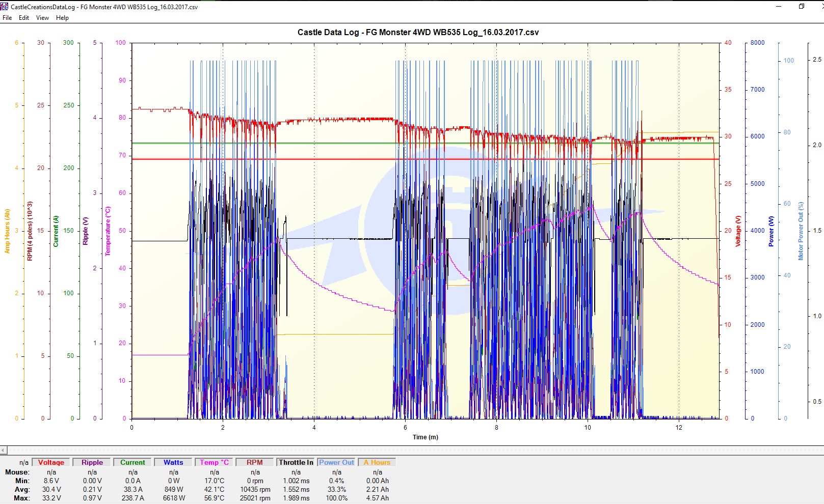
Task: Toggle the Current series button
Action: pyautogui.click(x=132, y=462)
